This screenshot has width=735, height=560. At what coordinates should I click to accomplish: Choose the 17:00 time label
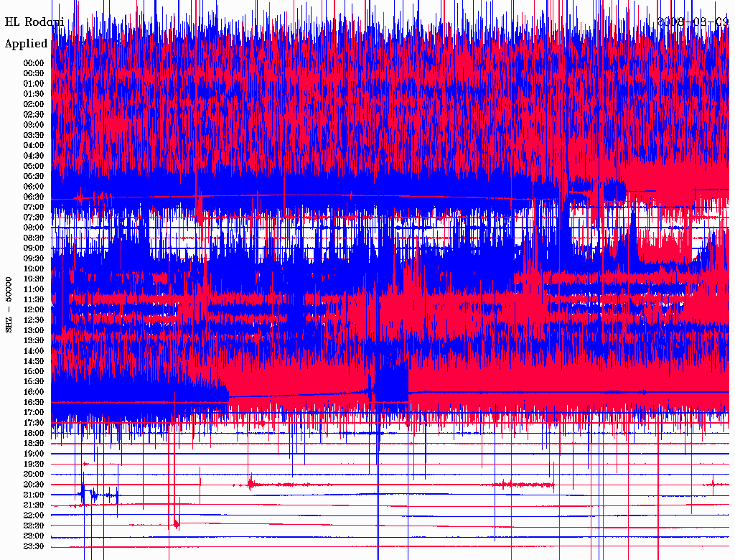point(34,412)
